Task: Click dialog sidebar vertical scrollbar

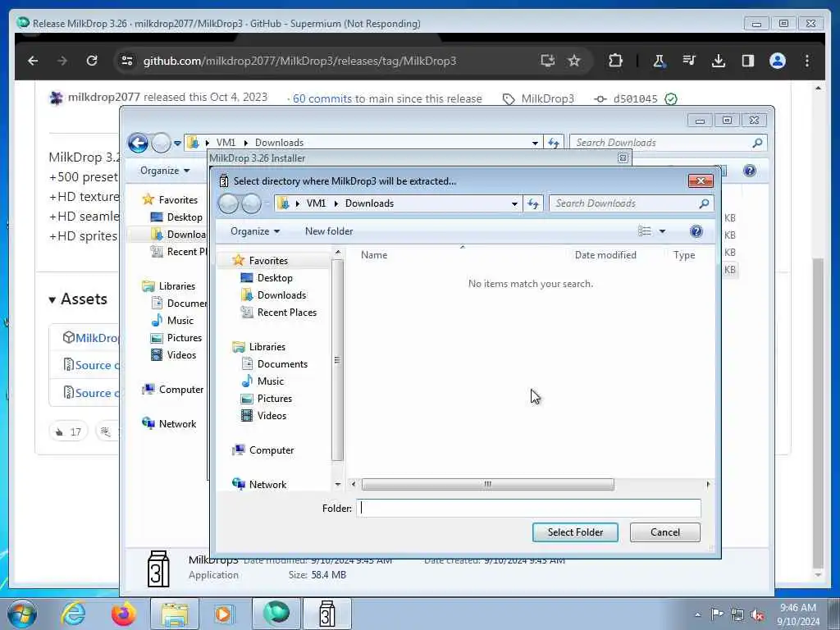Action: click(337, 360)
